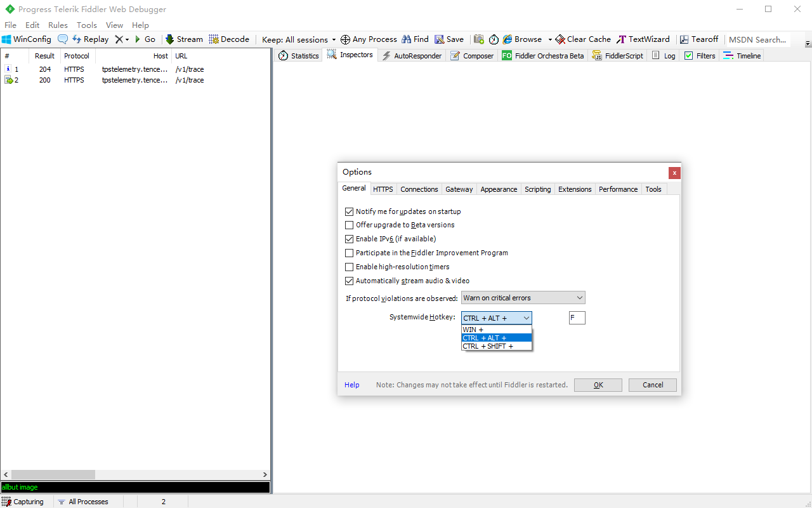Clear the browser cache

(583, 39)
